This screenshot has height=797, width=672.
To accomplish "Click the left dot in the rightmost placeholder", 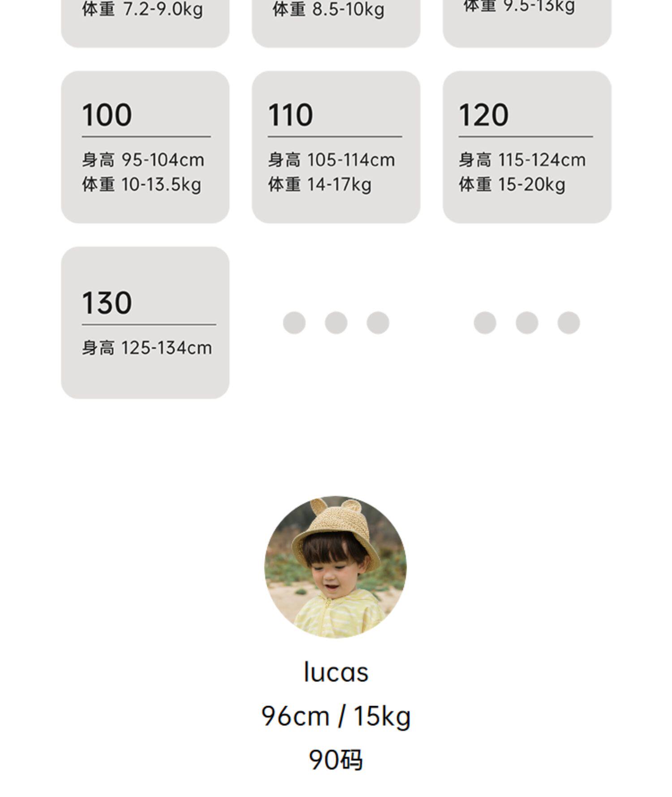I will pyautogui.click(x=485, y=323).
